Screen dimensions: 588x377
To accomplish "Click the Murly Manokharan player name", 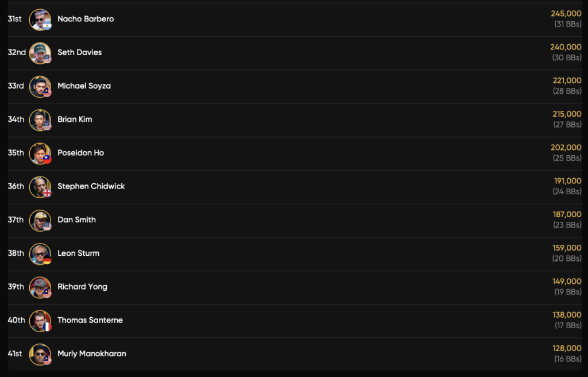I will (91, 353).
